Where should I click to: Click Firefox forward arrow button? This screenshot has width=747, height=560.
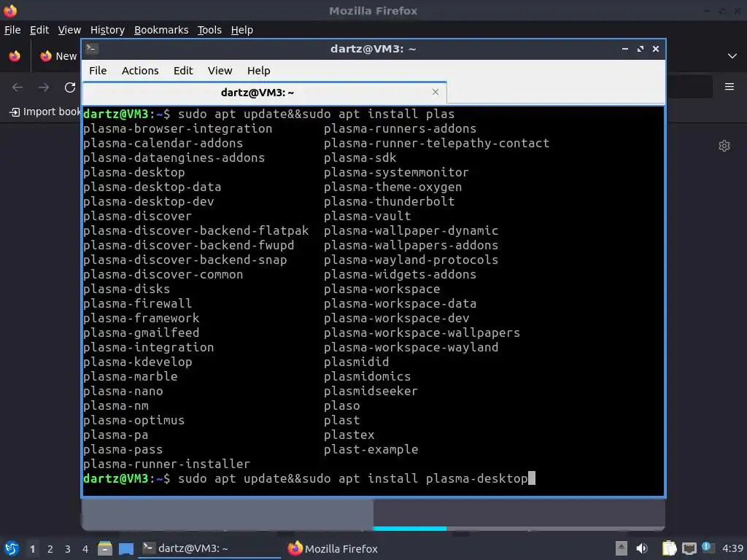(x=43, y=87)
